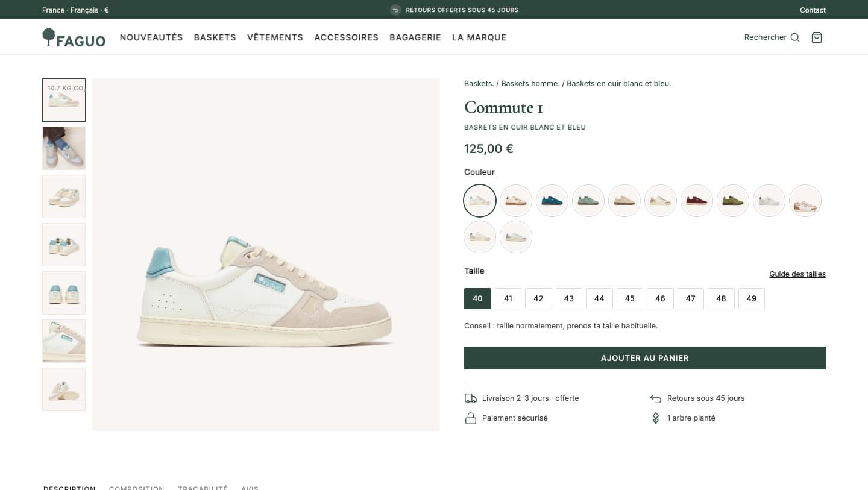Click the Retours sous 45 jours arrow icon

tap(656, 398)
